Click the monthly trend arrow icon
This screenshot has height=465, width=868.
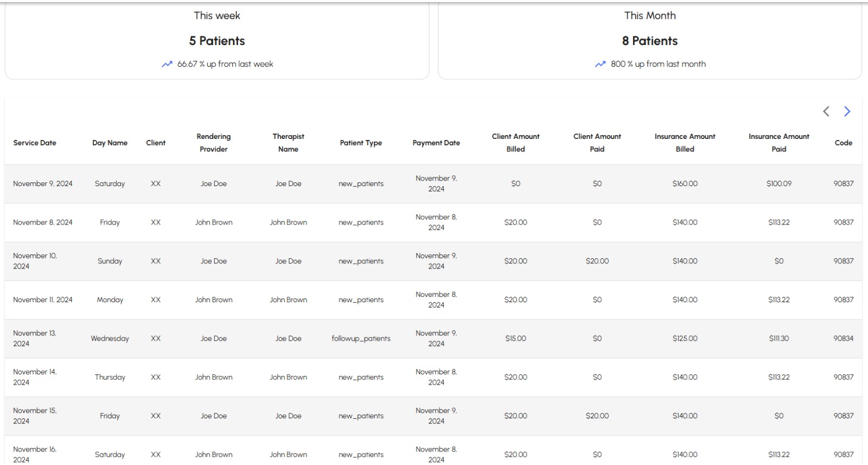(600, 64)
